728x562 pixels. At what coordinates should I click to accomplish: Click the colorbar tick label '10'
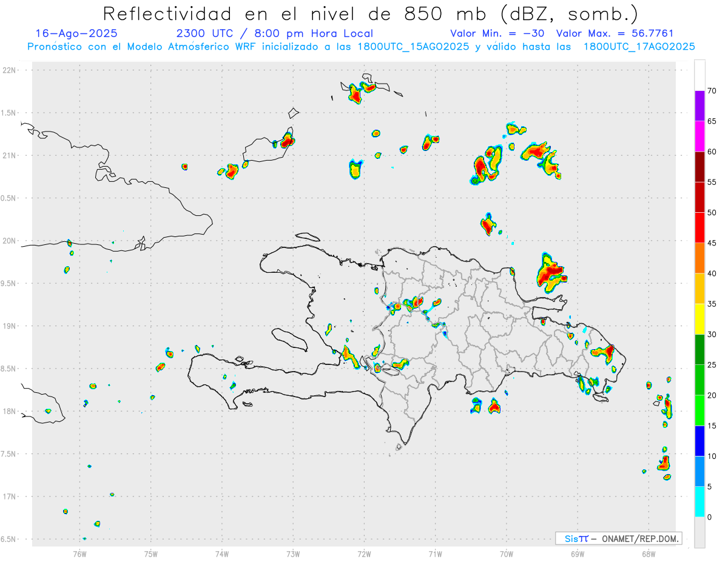click(712, 457)
